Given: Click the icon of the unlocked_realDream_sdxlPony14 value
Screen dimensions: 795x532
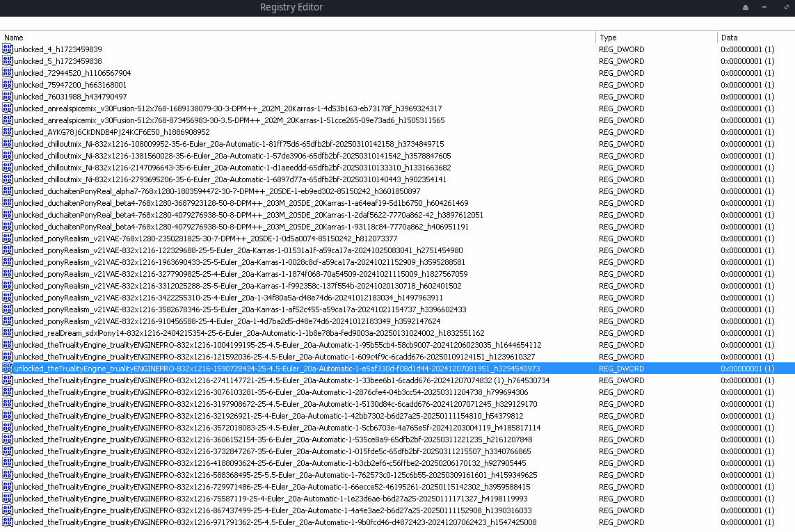Looking at the screenshot, I should point(8,333).
